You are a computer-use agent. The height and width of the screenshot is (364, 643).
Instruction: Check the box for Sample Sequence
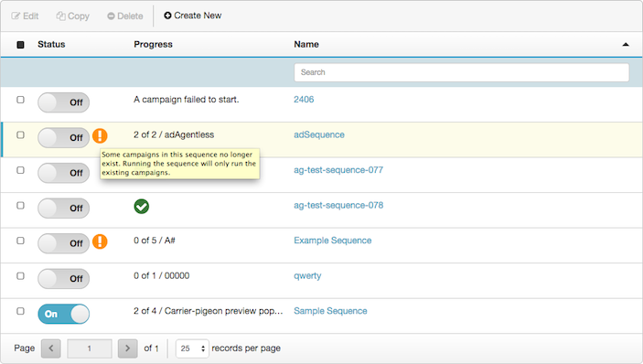click(20, 311)
